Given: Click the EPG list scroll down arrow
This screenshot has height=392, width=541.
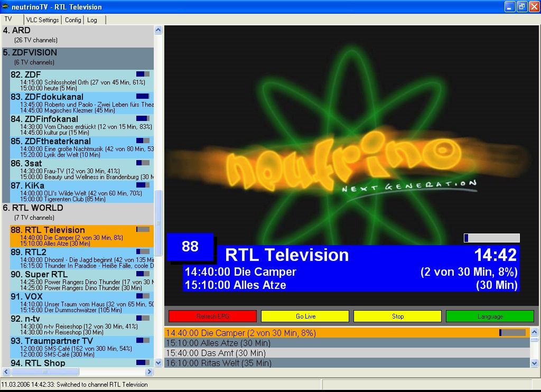Looking at the screenshot, I should click(x=535, y=362).
